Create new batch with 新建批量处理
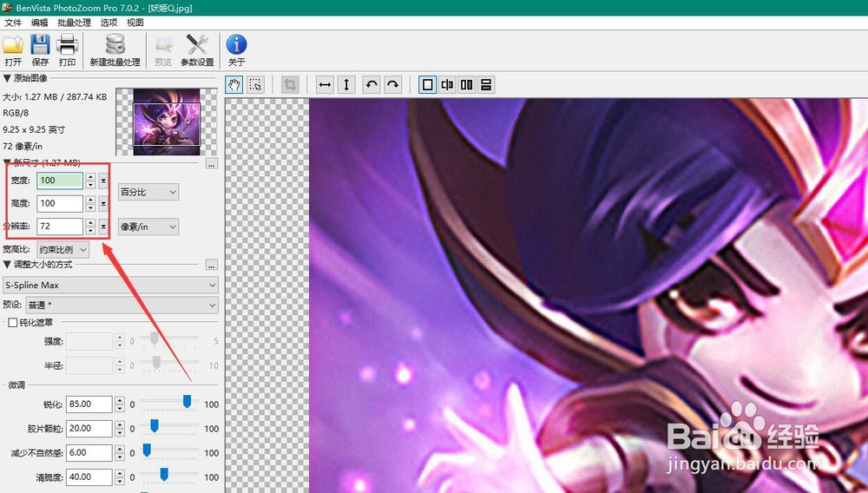 click(115, 50)
